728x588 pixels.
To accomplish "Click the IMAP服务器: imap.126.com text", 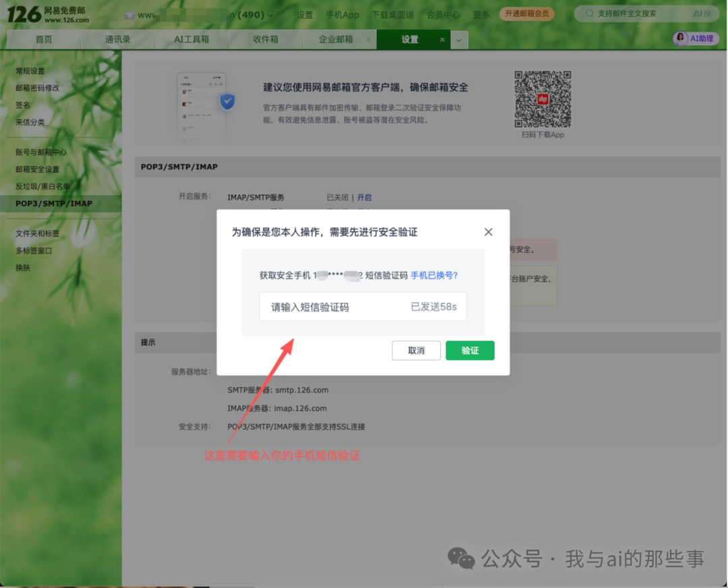I will 277,408.
